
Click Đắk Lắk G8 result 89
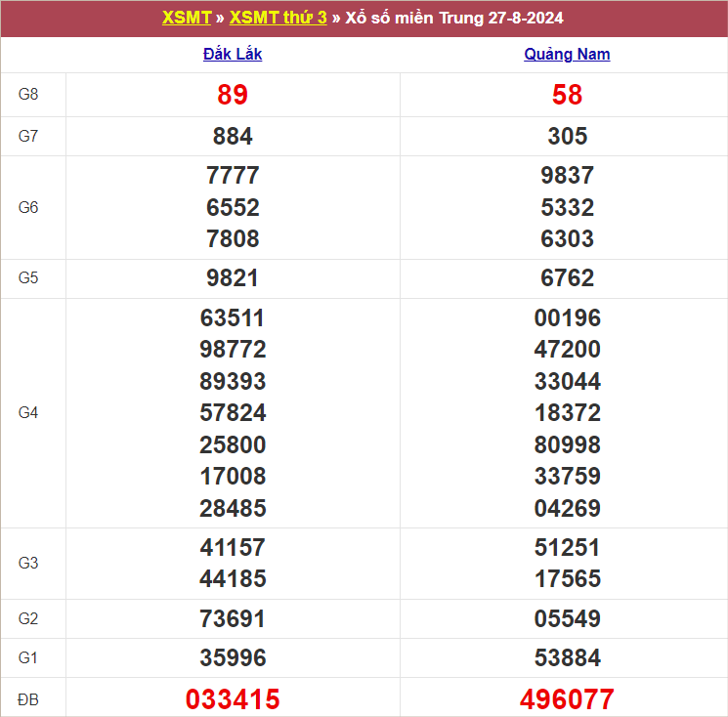pyautogui.click(x=233, y=95)
